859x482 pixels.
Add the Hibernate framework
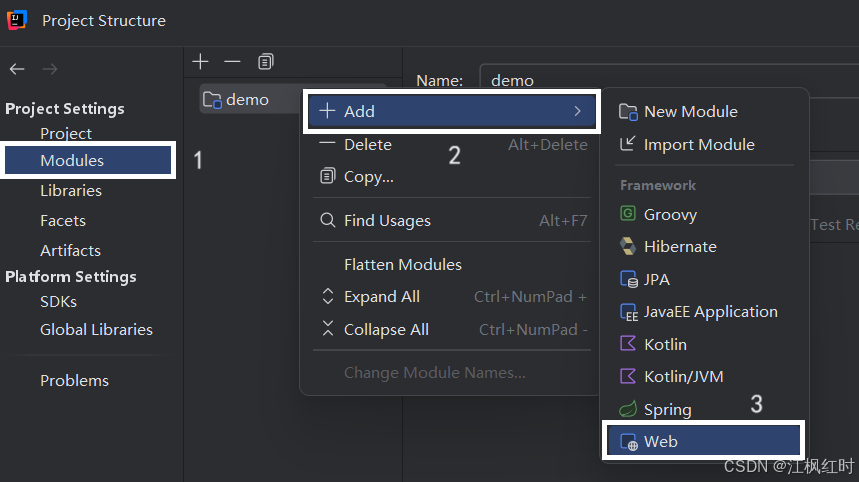coord(703,246)
